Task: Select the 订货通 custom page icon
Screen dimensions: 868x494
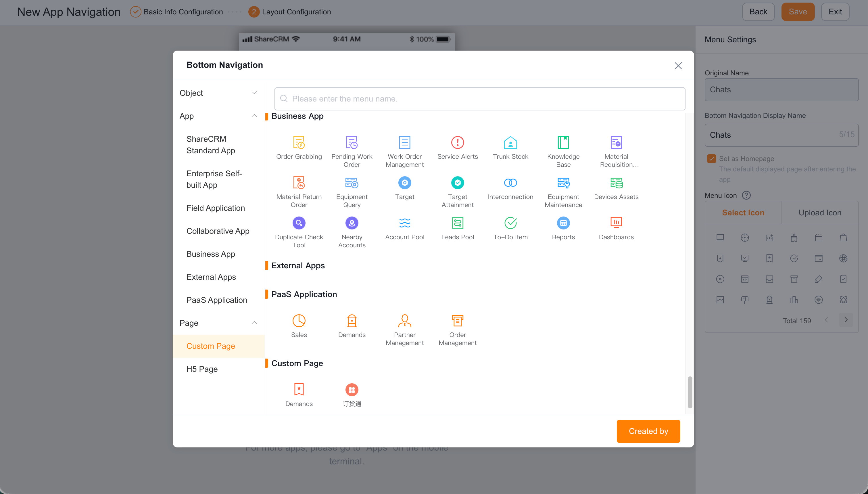Action: tap(352, 390)
